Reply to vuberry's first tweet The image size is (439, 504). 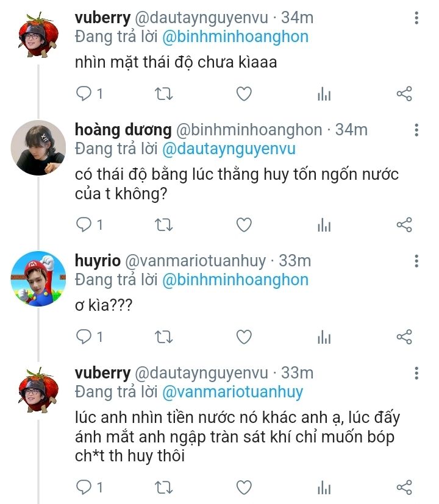84,94
